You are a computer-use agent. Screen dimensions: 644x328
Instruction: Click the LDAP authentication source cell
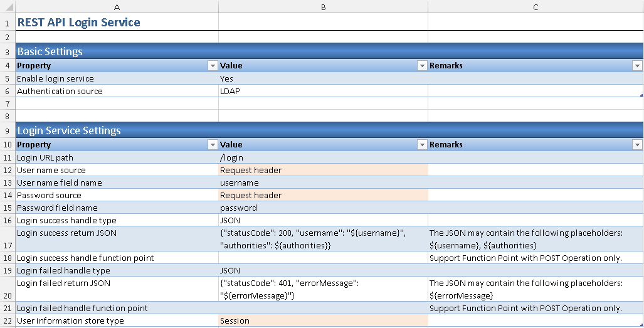coord(323,91)
